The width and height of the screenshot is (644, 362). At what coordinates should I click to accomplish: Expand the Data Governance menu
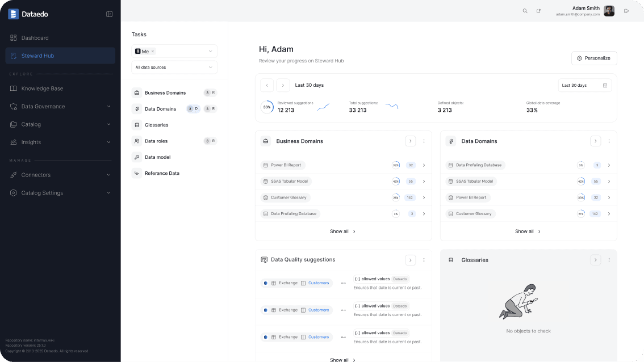(43, 106)
